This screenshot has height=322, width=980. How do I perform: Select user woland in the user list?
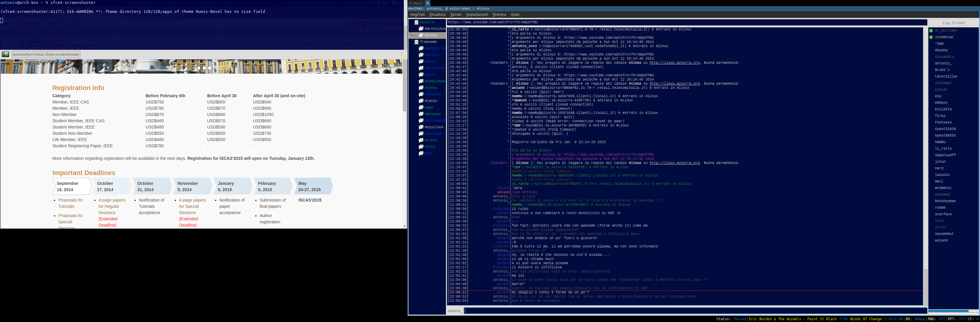[x=941, y=241]
